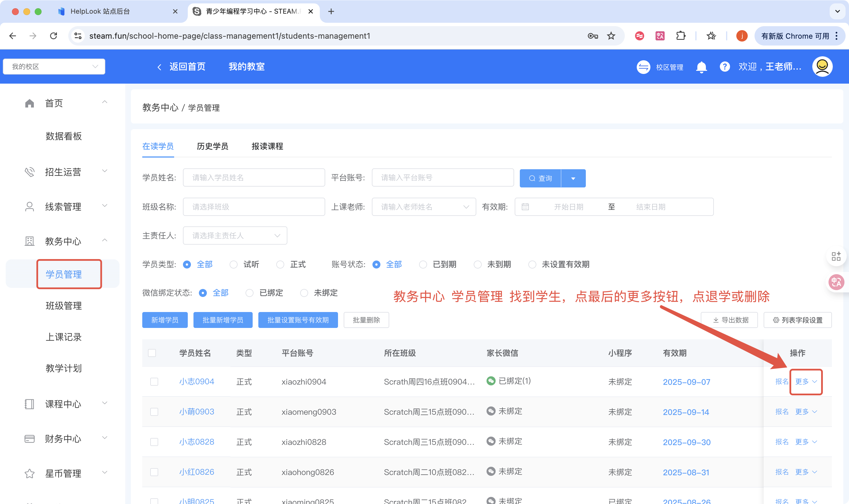Open student profile link 小红0826
Screen dimensions: 849x504
pyautogui.click(x=196, y=472)
